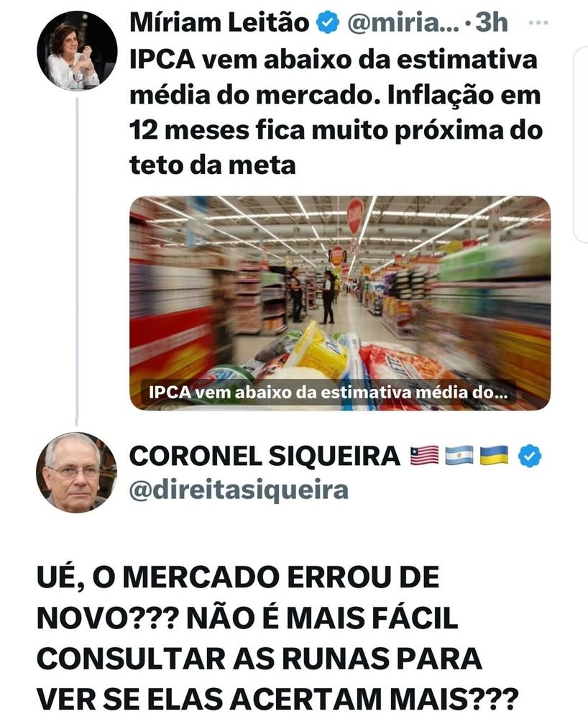Click the red round sign in the supermarket photo
The height and width of the screenshot is (719, 588).
[x=355, y=216]
